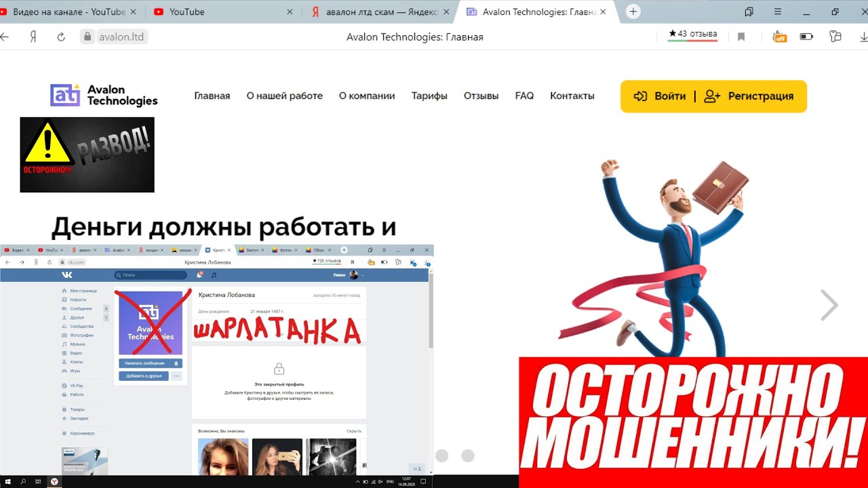Open the battery saver icon
This screenshot has width=868, height=488.
(806, 37)
